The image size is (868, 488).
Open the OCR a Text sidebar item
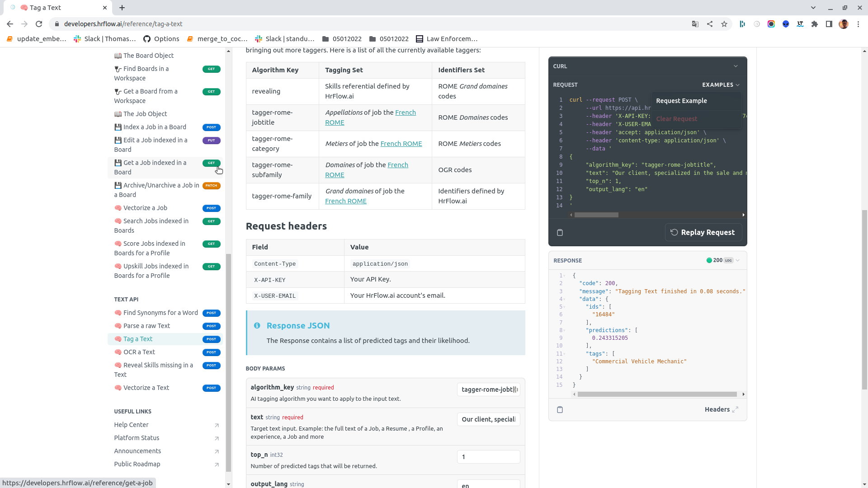click(x=139, y=352)
